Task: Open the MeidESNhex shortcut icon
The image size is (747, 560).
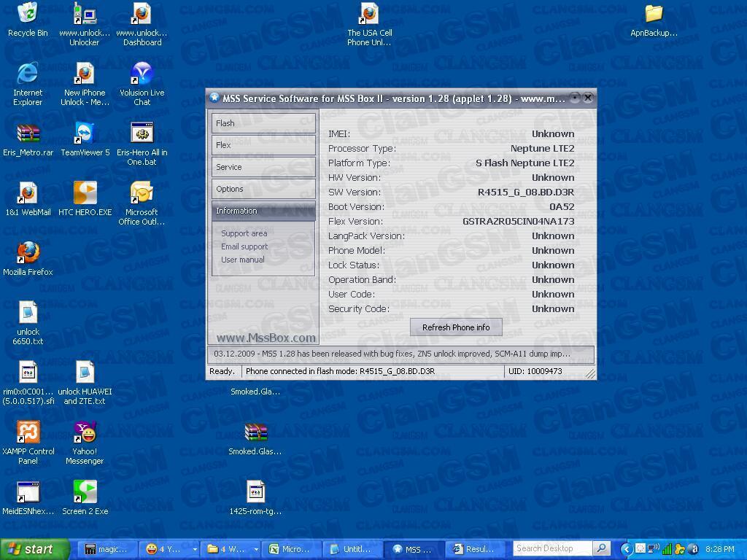Action: (28, 492)
